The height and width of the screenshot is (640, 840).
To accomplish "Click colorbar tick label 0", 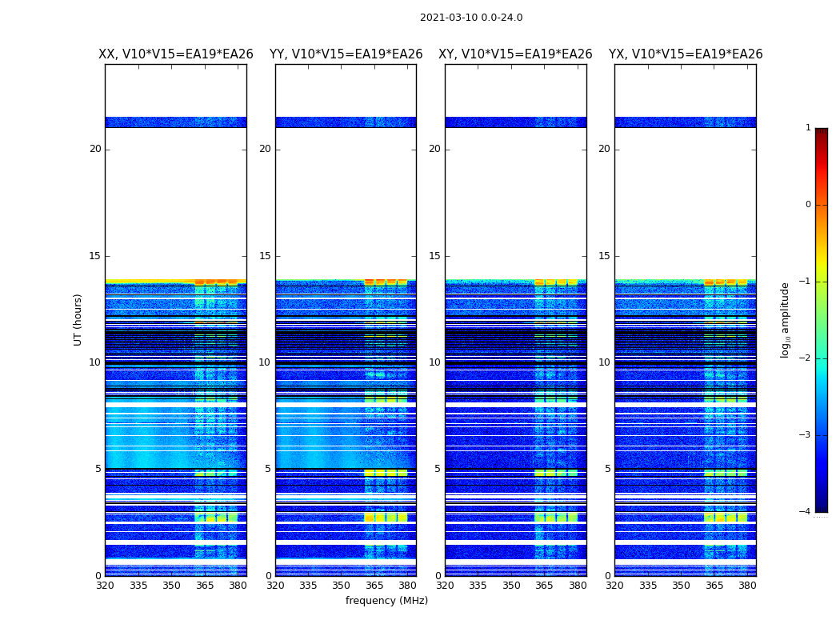I will [x=808, y=205].
